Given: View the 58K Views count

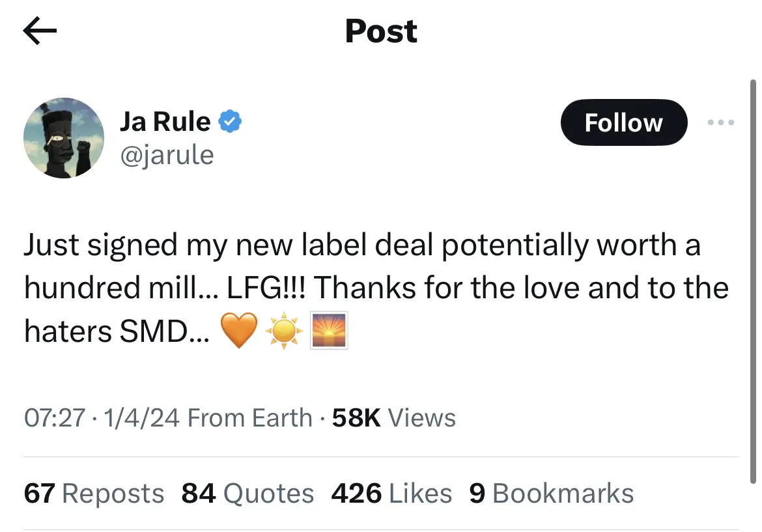Looking at the screenshot, I should coord(394,418).
